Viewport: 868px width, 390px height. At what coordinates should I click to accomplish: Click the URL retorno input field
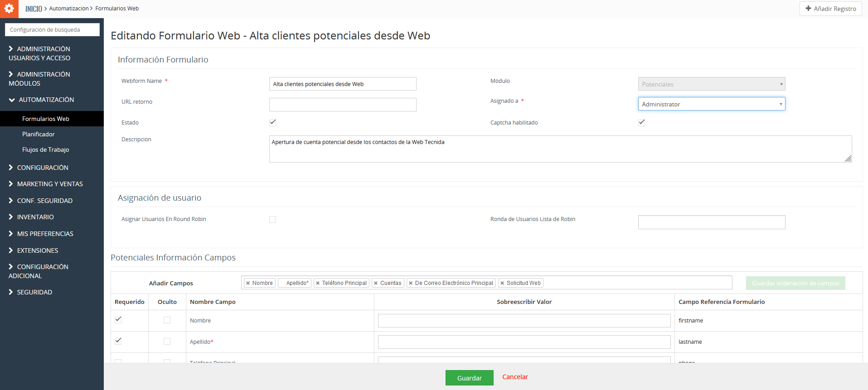point(343,105)
